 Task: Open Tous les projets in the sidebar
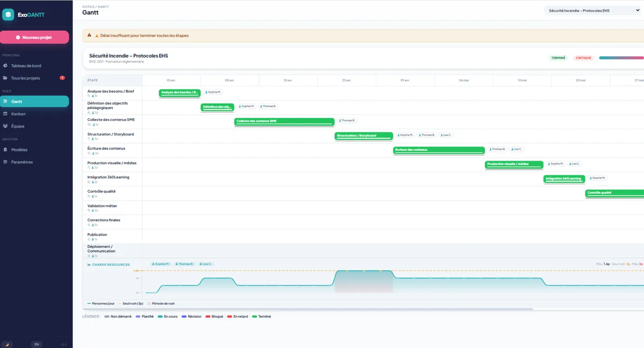click(x=34, y=78)
